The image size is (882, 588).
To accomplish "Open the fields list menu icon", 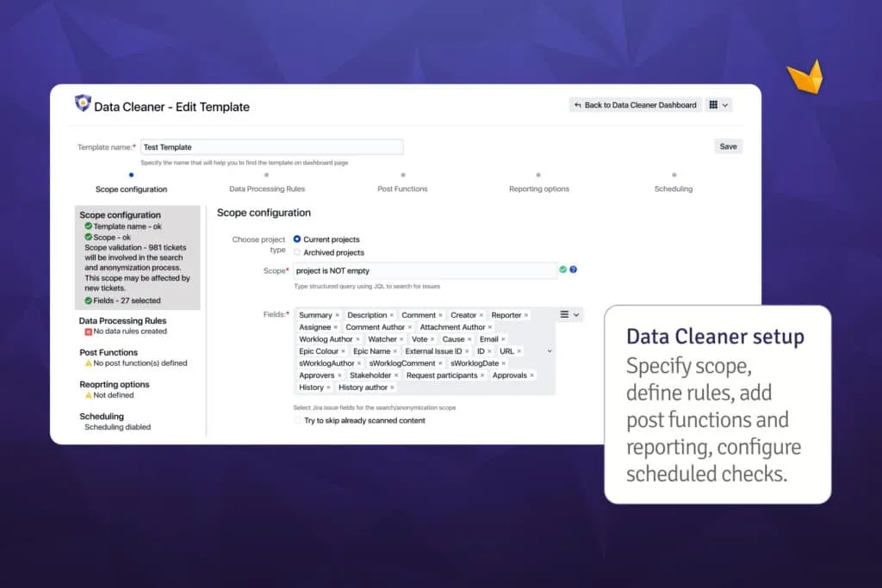I will 564,314.
